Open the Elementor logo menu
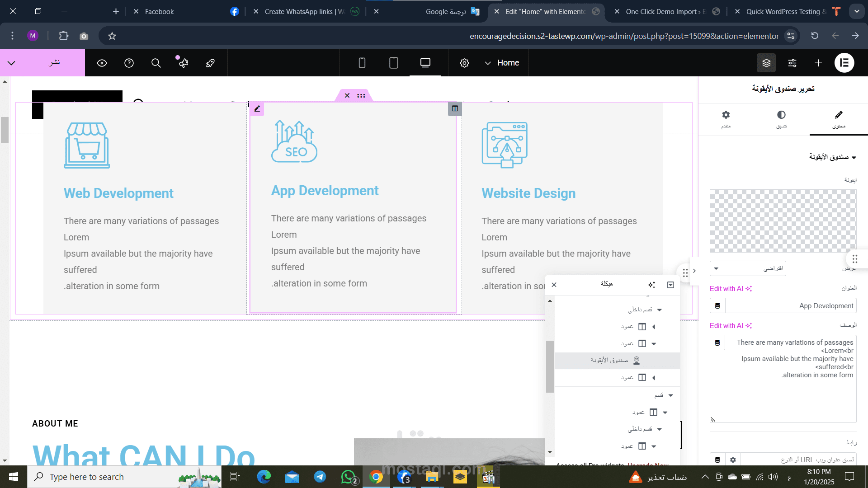This screenshot has height=488, width=868. pos(844,63)
